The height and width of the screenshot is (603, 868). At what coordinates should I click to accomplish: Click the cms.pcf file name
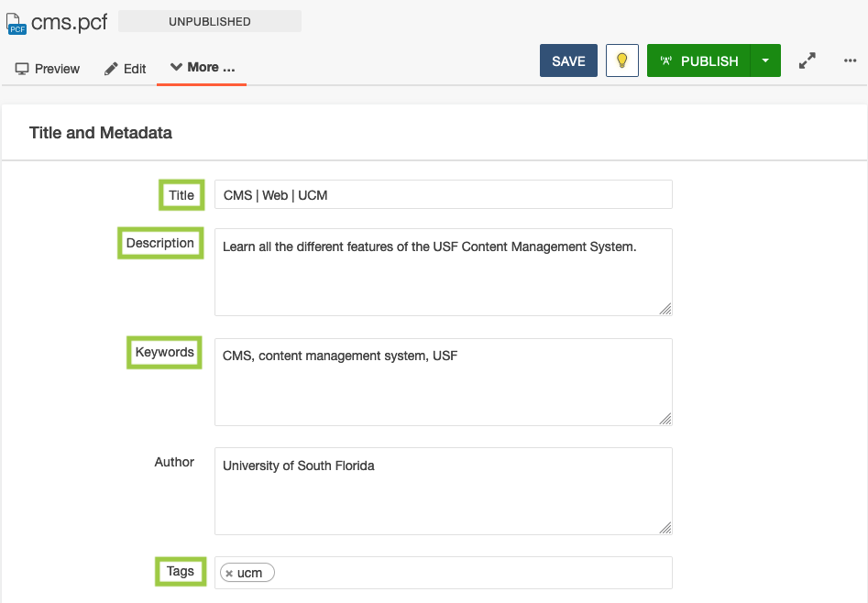tap(69, 23)
